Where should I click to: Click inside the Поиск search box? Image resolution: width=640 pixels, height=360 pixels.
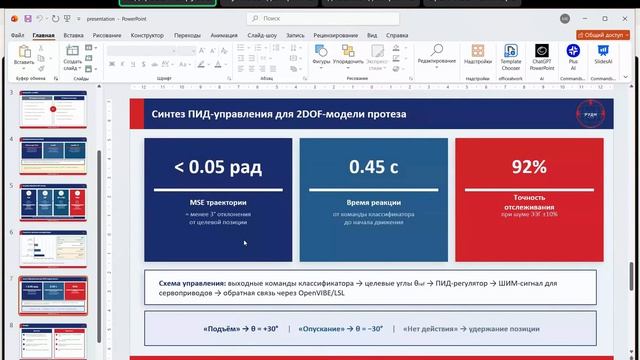point(323,18)
